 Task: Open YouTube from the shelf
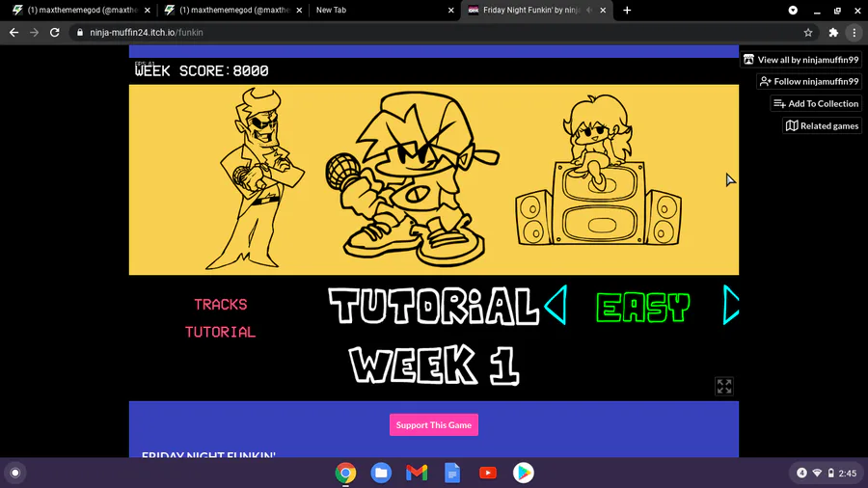point(488,474)
